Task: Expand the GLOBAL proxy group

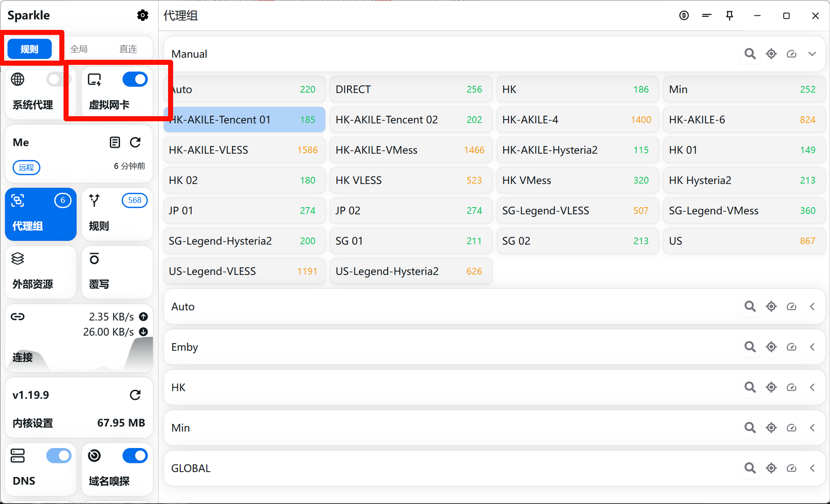Action: pyautogui.click(x=812, y=468)
